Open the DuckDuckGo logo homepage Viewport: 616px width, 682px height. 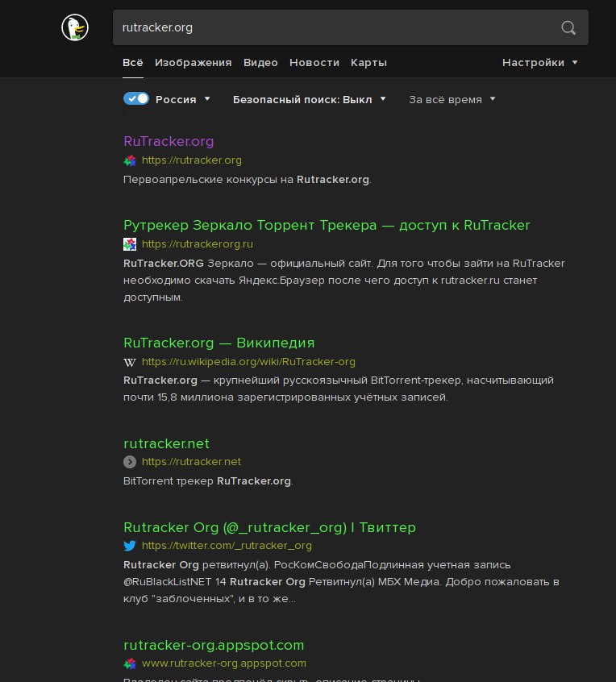75,27
